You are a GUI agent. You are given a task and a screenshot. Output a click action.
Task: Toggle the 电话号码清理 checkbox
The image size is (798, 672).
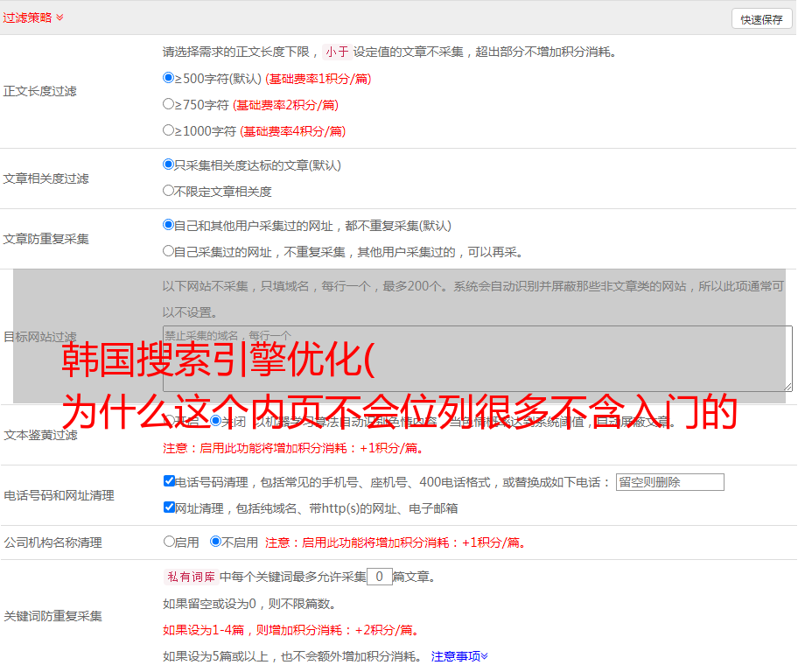click(170, 481)
